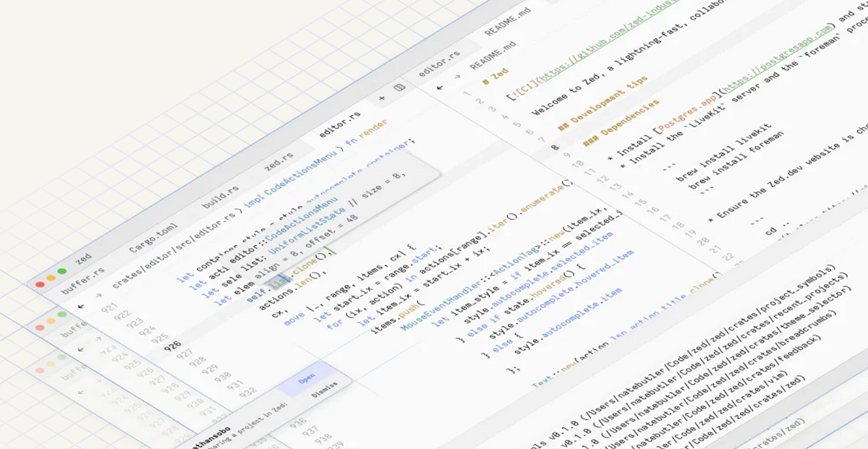Dismiss the project-sharing notification

pyautogui.click(x=325, y=389)
